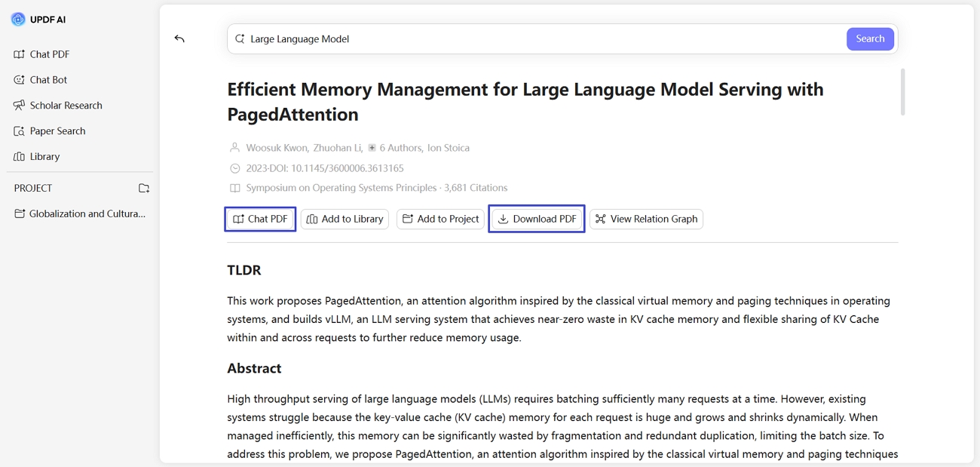Click the highlighted Chat PDF button on the paper

[x=260, y=219]
